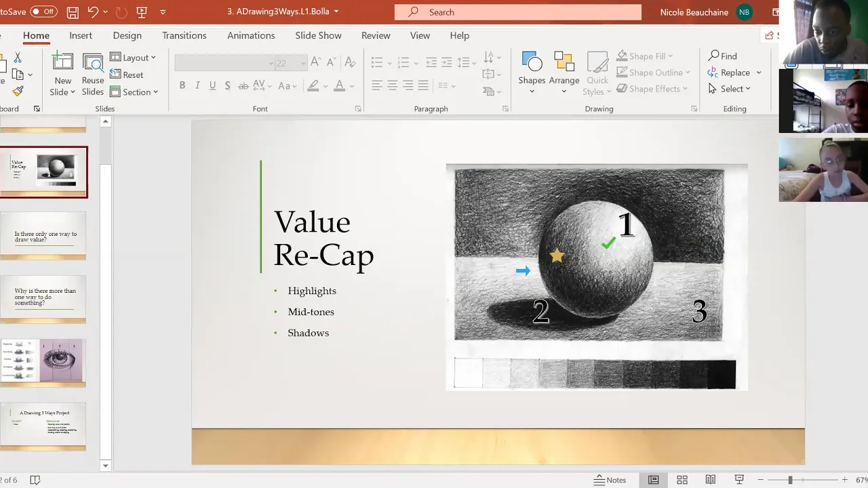Select the View tab
Screen dimensions: 868x488
coord(420,35)
